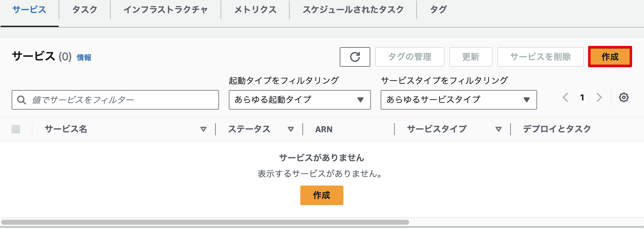644x229 pixels.
Task: Click the 更新 button
Action: click(471, 57)
